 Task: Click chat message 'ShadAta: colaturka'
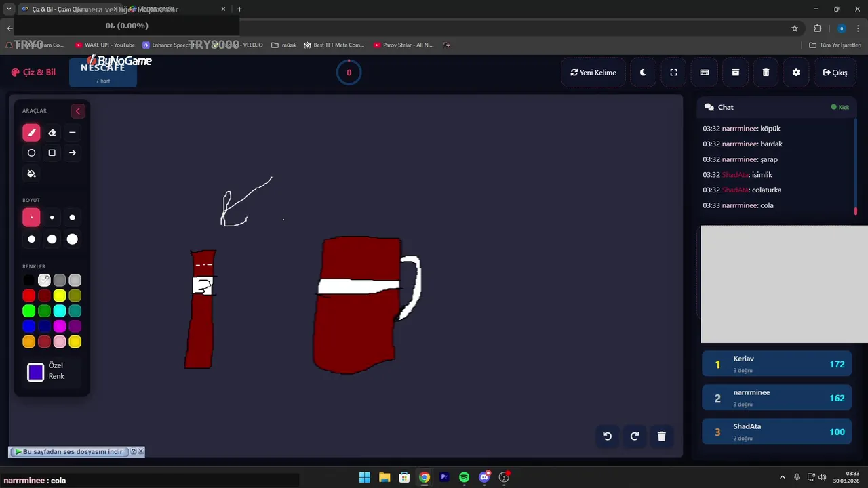coord(742,190)
